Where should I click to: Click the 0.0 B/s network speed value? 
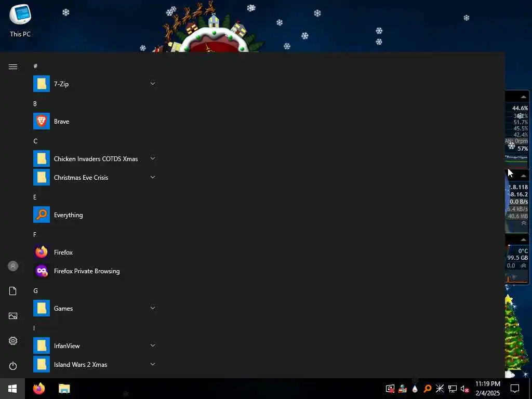pos(518,202)
